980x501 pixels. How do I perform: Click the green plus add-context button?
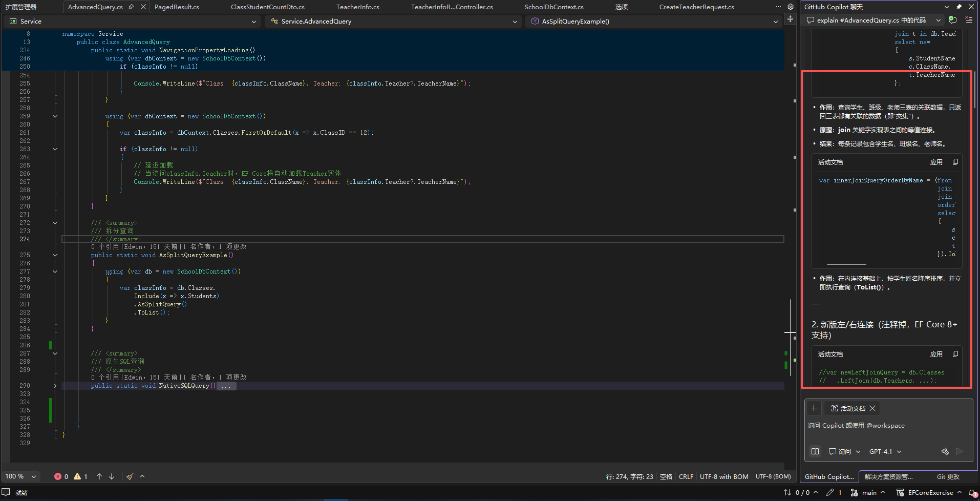pyautogui.click(x=814, y=408)
